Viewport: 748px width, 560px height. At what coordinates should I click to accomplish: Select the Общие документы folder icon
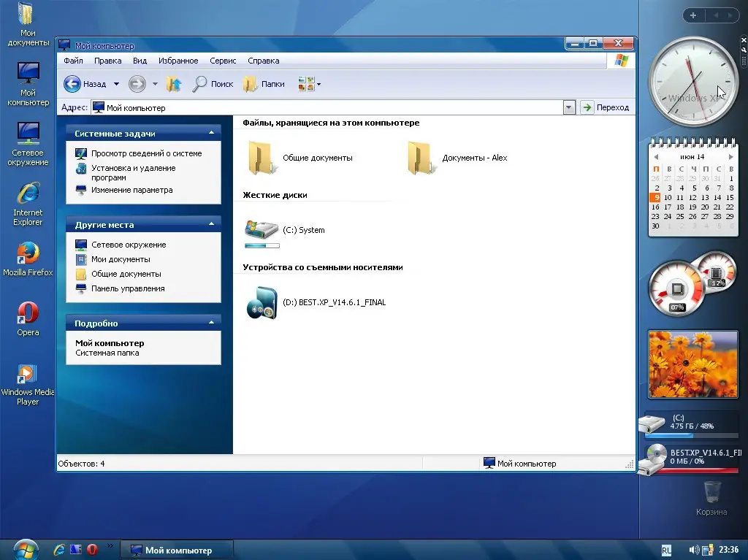262,158
